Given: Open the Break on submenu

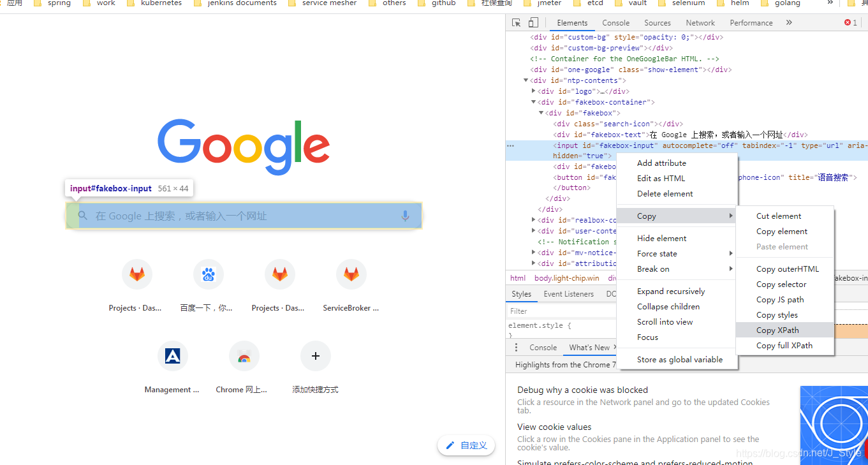Looking at the screenshot, I should pyautogui.click(x=677, y=269).
